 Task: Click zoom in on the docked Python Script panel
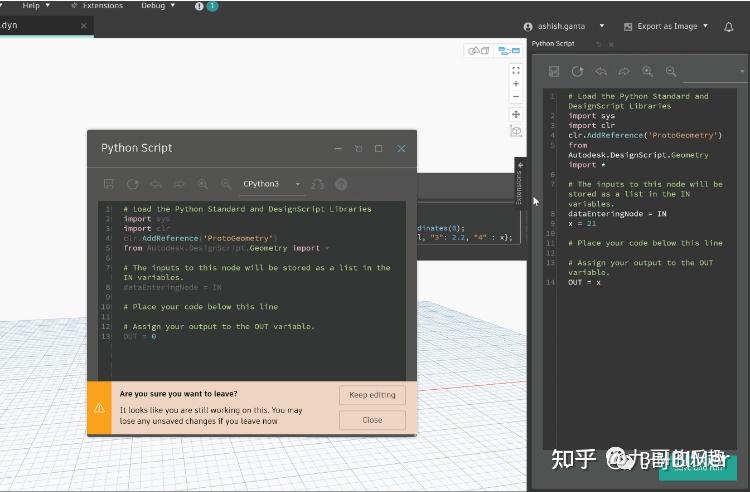point(648,72)
